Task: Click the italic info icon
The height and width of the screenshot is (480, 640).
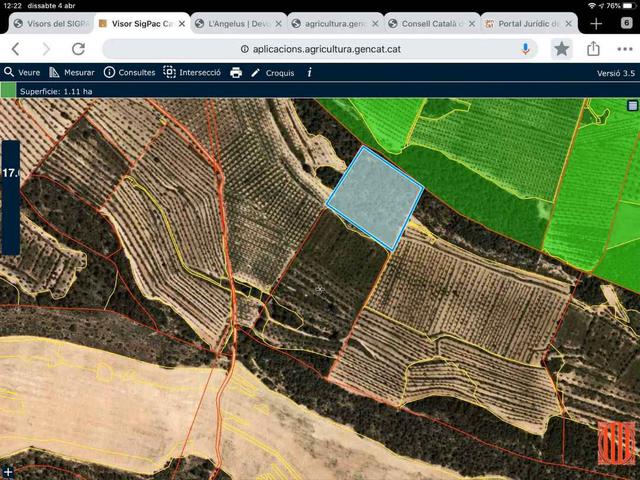Action: tap(310, 72)
